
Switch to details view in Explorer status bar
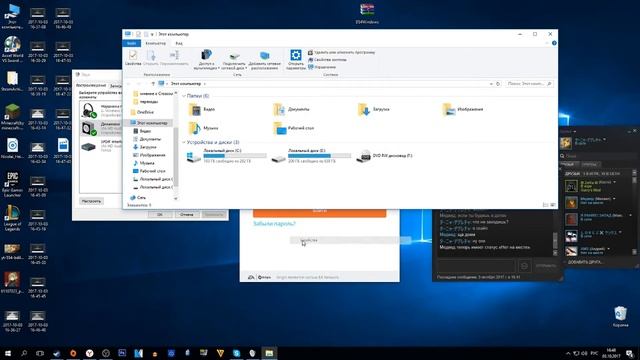[545, 205]
